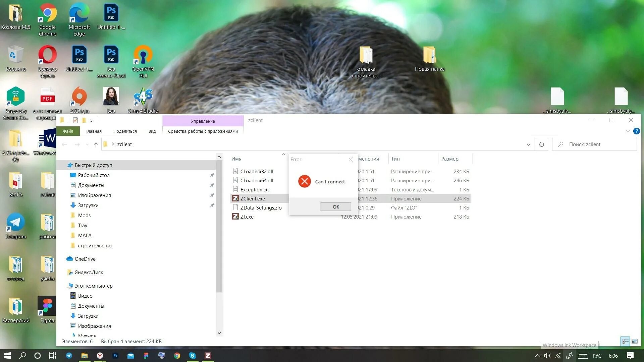The height and width of the screenshot is (362, 644).
Task: Expand the ribbon with chevron arrow
Action: coord(628,131)
